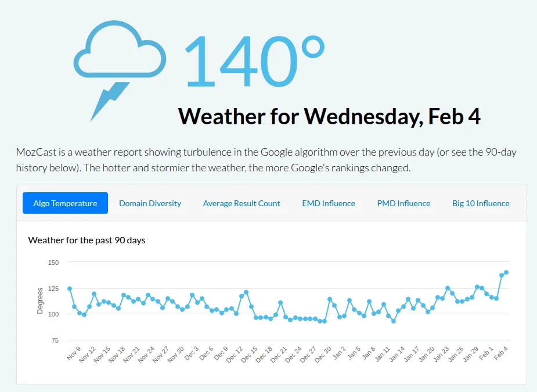Viewport: 537px width, 392px height.
Task: Click the Degrees y-axis title
Action: tap(40, 301)
